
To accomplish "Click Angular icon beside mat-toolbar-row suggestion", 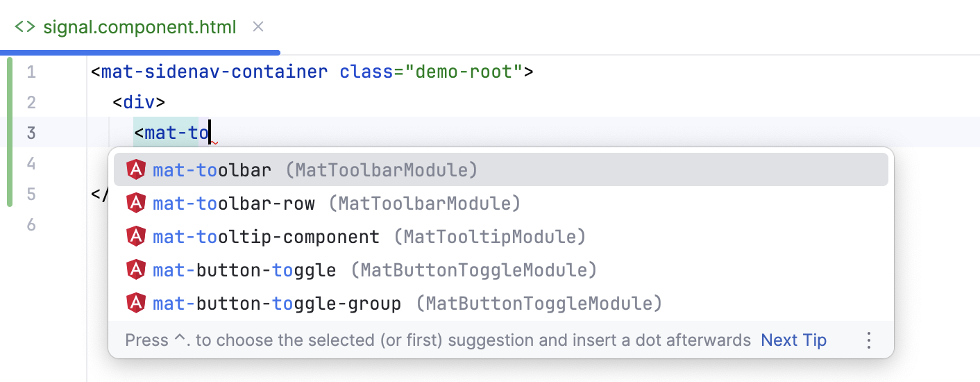I will 136,204.
